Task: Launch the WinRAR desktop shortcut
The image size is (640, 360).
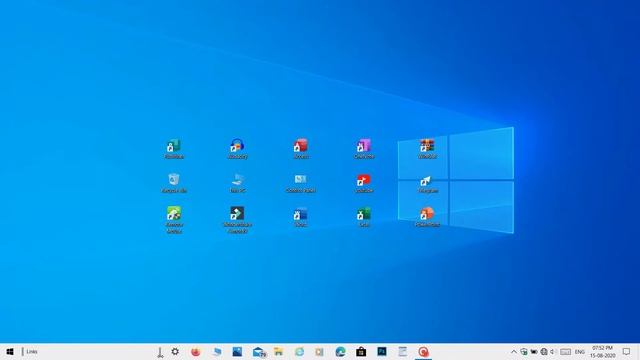Action: point(427,149)
